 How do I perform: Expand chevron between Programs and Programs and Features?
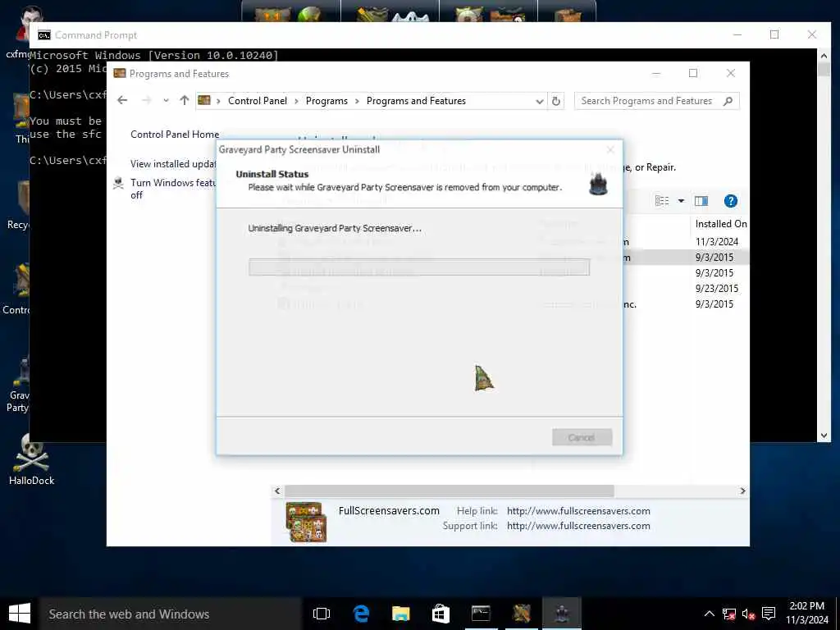pyautogui.click(x=357, y=101)
